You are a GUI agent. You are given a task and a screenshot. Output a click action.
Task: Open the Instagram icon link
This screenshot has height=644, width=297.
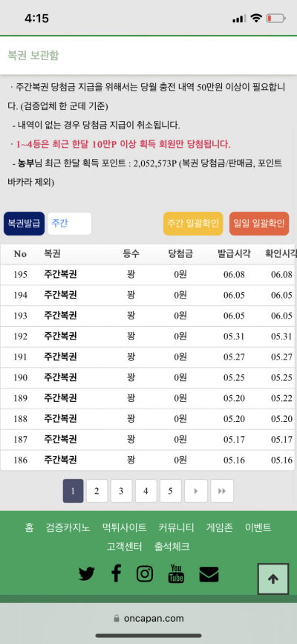pos(145,573)
